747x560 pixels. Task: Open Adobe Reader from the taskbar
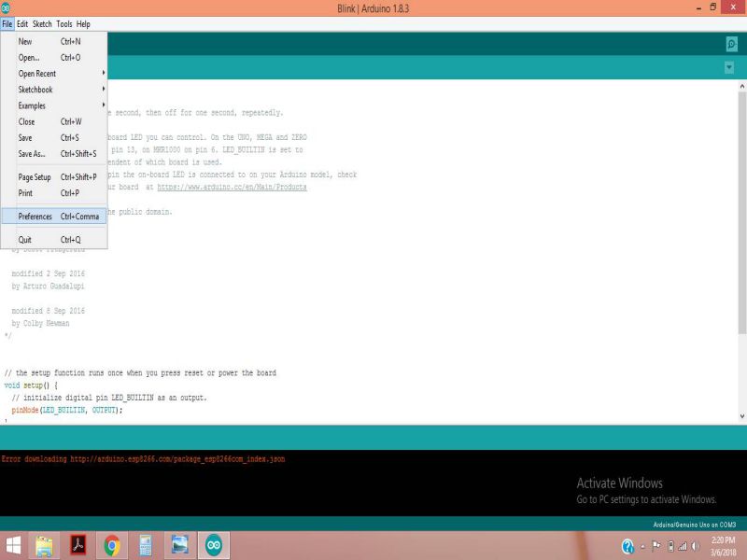78,546
